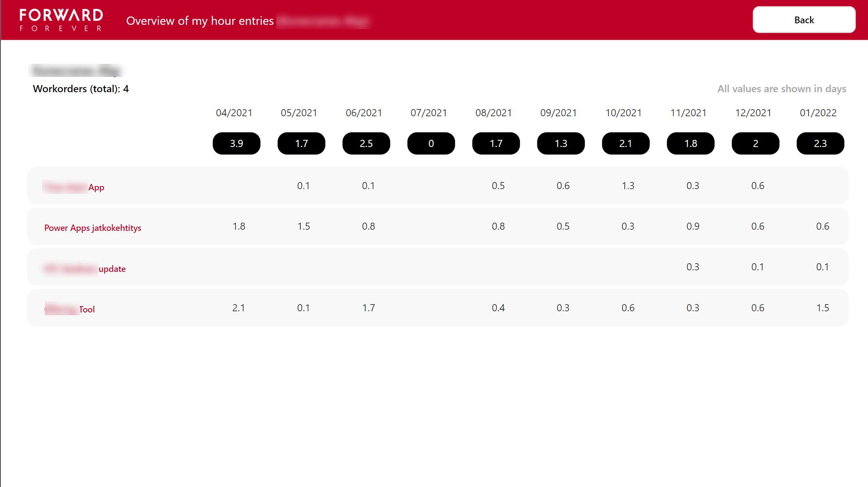
Task: Click 'All values are shown in days' note
Action: [781, 89]
